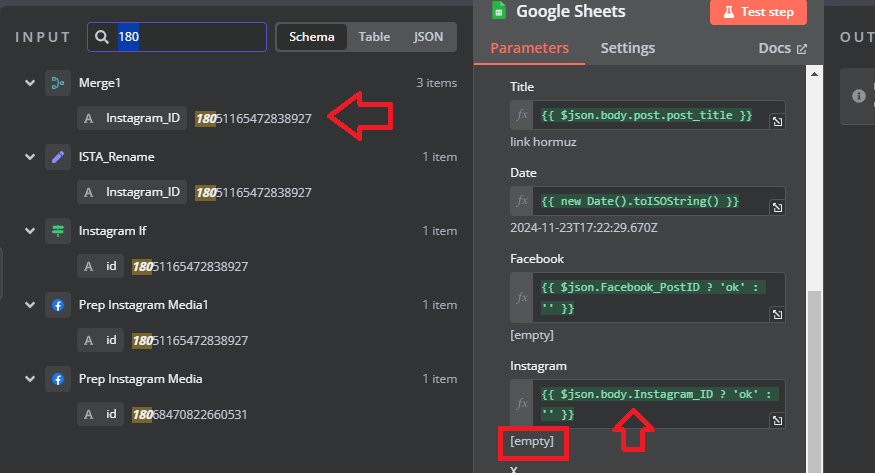Click the Prep Instagram Media1 Facebook icon
Image resolution: width=875 pixels, height=473 pixels.
click(58, 305)
